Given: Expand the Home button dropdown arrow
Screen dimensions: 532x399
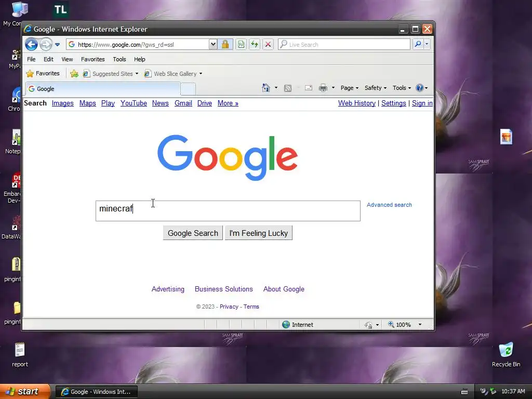Looking at the screenshot, I should coord(276,88).
